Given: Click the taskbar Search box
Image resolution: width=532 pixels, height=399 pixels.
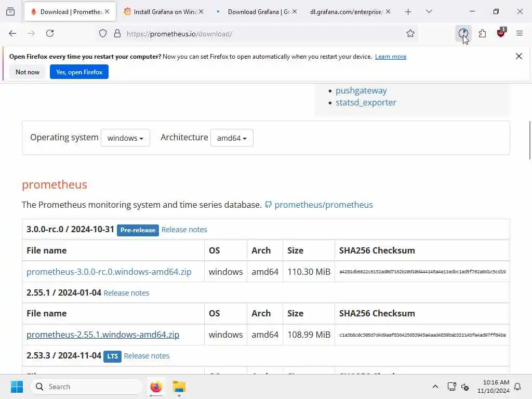Looking at the screenshot, I should click(x=87, y=387).
